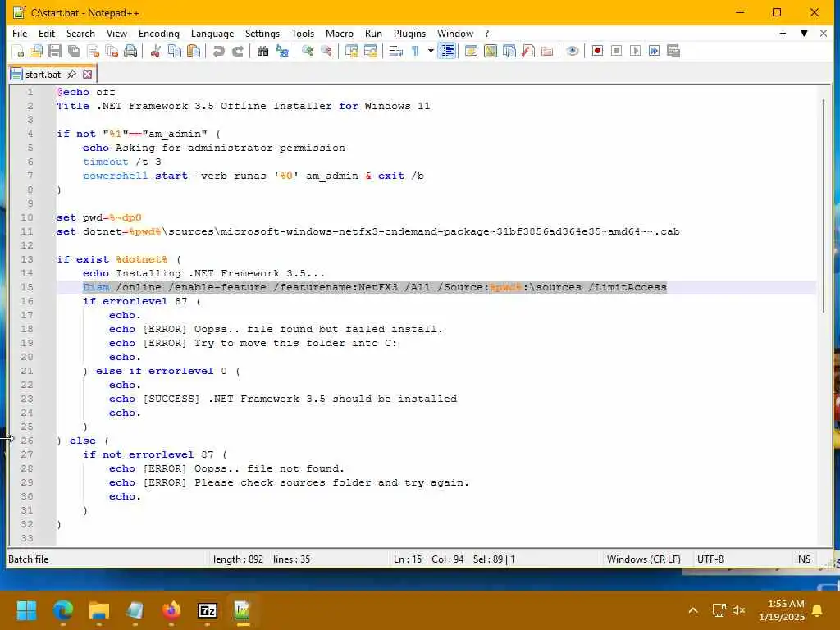Click vertical scrollbar thumb in editor

tap(825, 206)
